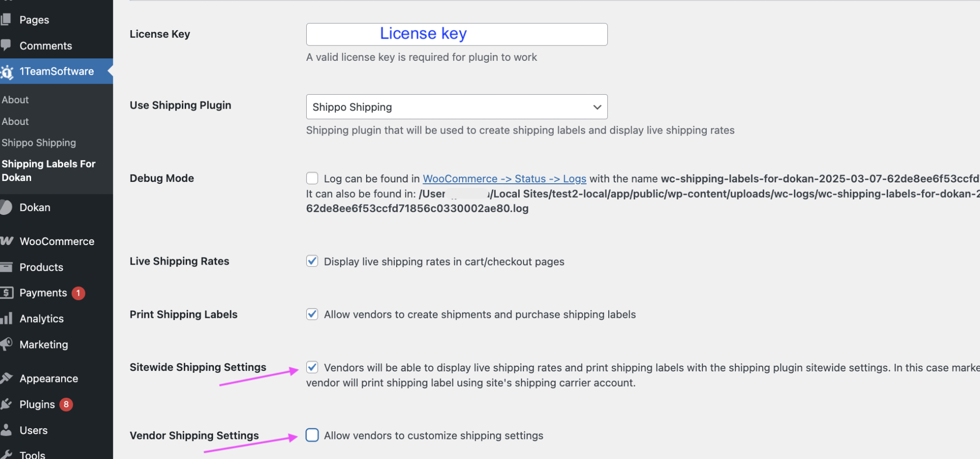Click the Plugins update count badge
980x459 pixels.
pyautogui.click(x=66, y=404)
